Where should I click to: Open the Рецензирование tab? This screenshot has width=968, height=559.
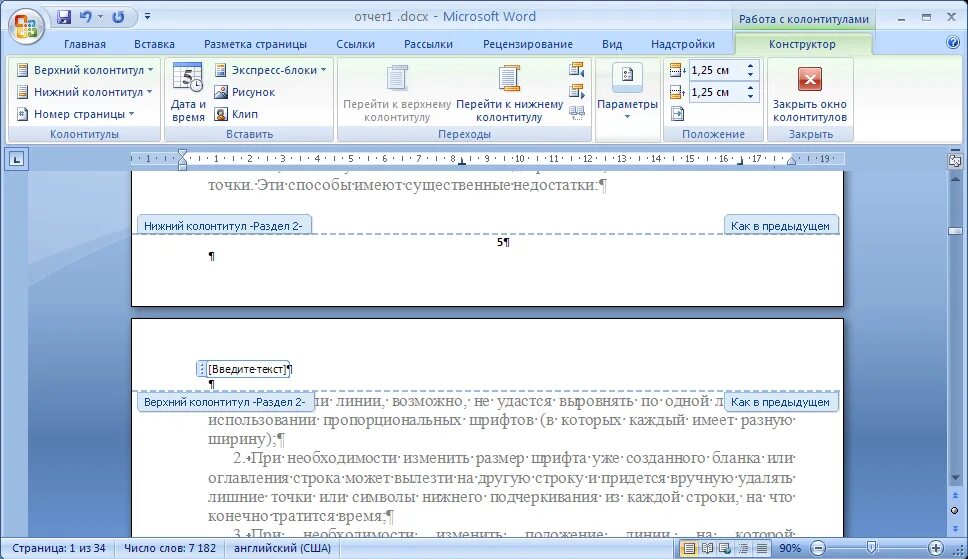click(x=527, y=44)
